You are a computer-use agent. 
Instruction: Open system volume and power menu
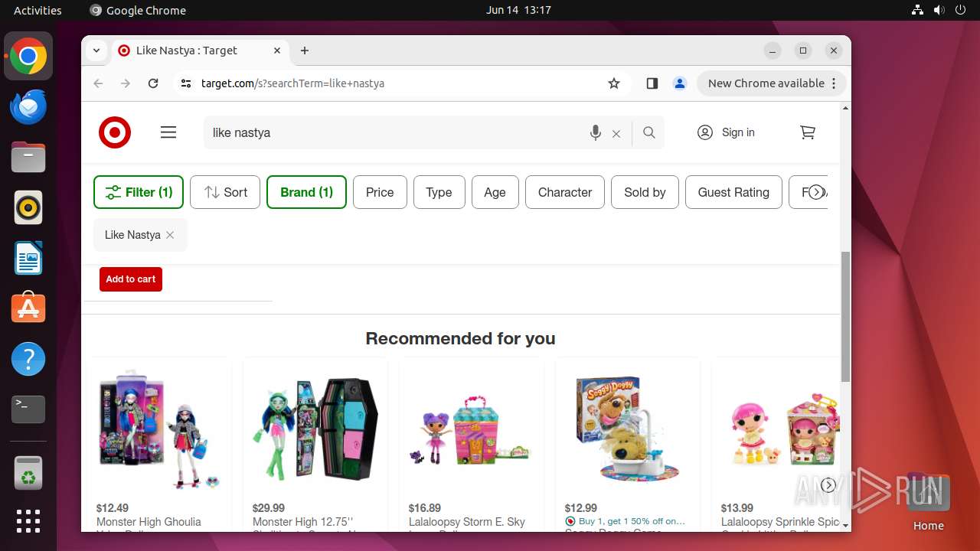(939, 10)
